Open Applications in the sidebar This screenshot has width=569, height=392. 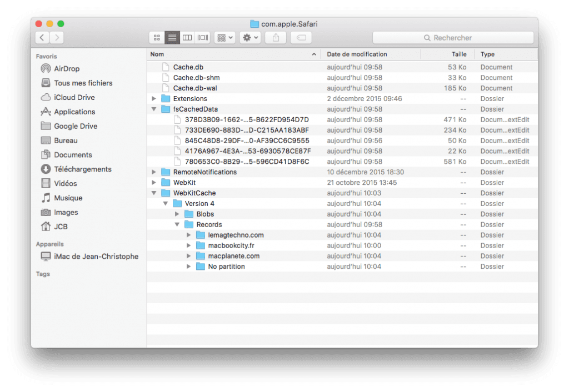coord(68,112)
